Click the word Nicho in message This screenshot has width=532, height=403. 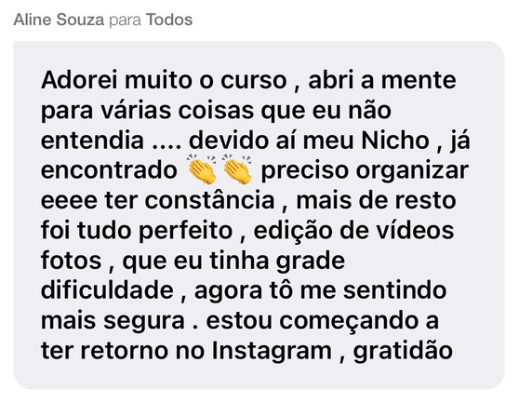point(395,141)
